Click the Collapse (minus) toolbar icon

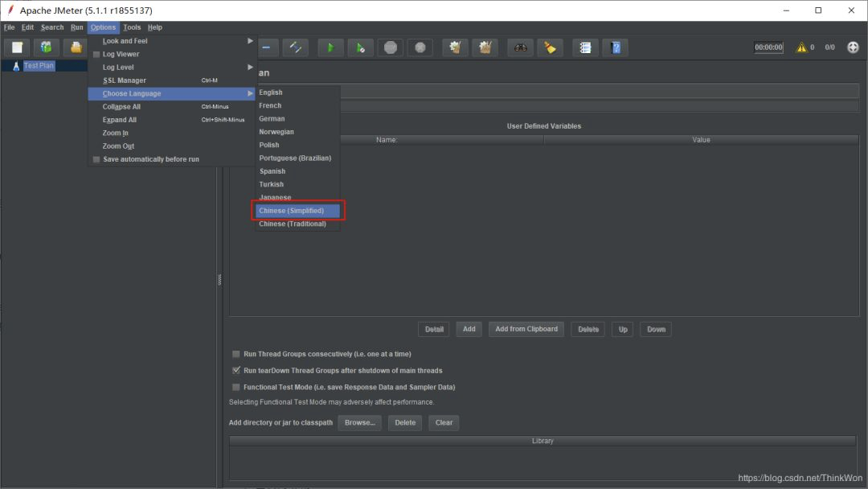[x=266, y=47]
